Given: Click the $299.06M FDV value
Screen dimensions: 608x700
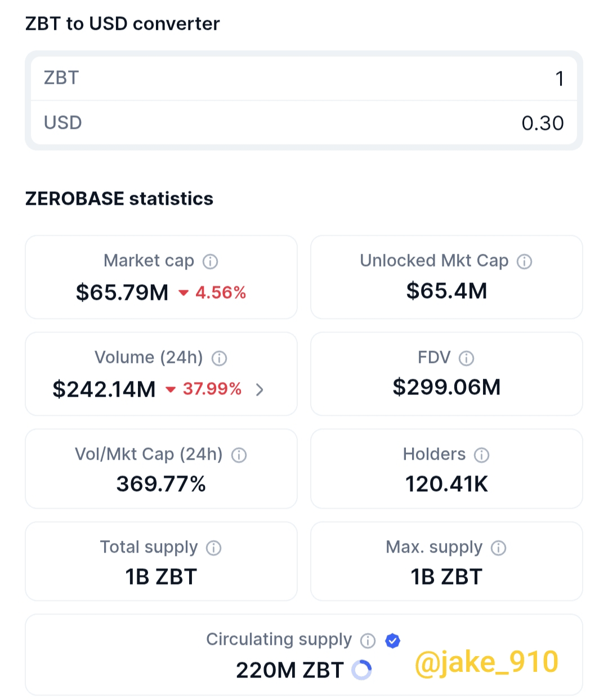Looking at the screenshot, I should pyautogui.click(x=446, y=387).
